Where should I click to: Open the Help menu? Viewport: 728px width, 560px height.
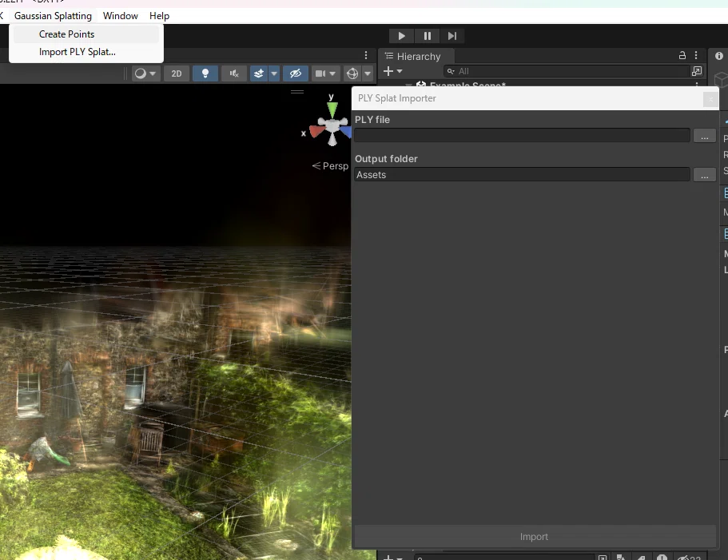pos(159,16)
